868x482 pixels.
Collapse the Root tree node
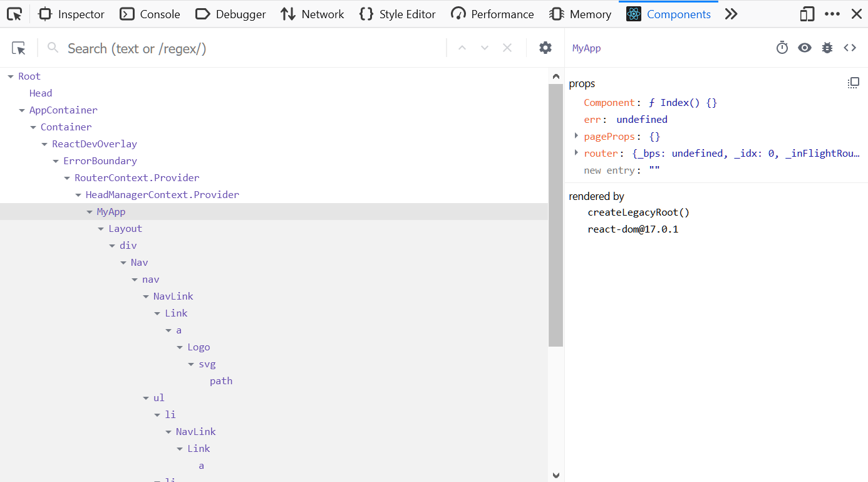click(x=9, y=76)
